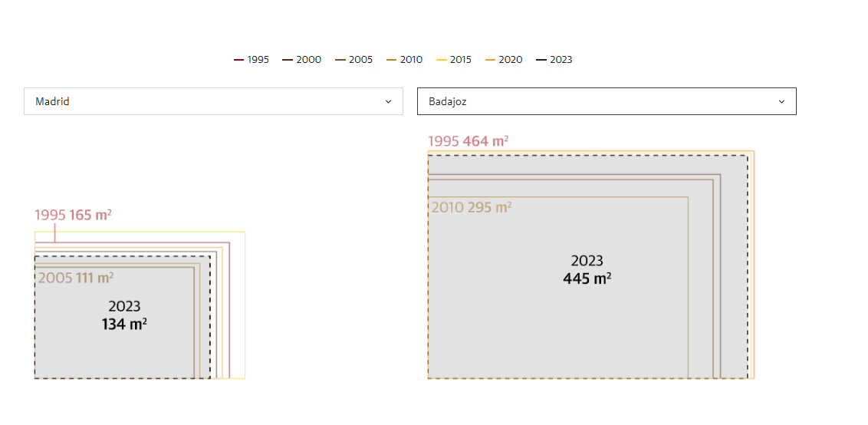Open the Madrid province dropdown
Viewport: 868px width, 425px height.
tap(213, 101)
